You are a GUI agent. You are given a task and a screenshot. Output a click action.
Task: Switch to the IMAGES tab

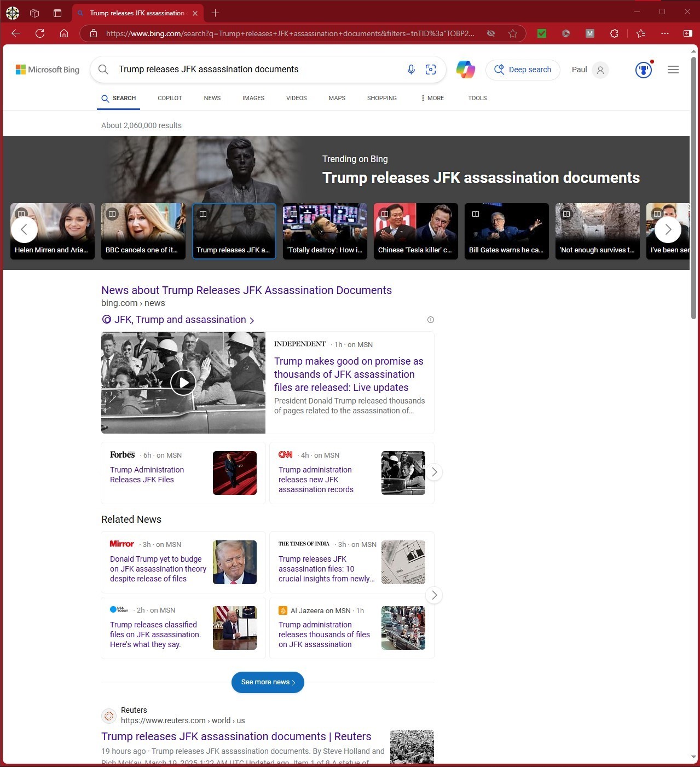(253, 98)
